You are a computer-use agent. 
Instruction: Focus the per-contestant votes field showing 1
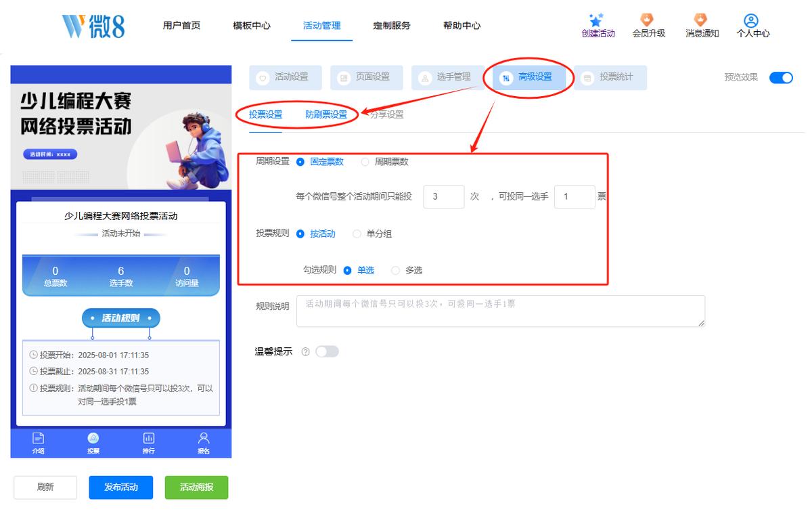[x=574, y=197]
